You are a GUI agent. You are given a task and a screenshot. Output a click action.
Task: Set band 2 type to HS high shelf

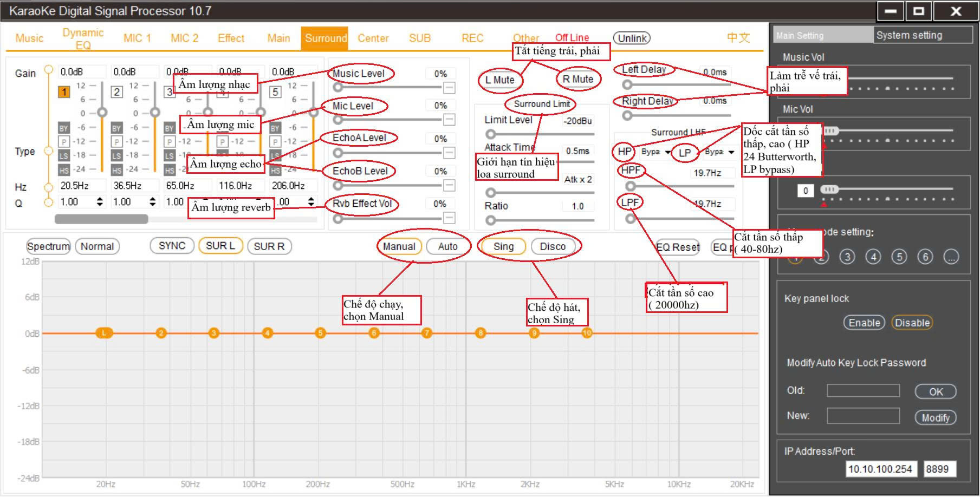[116, 170]
